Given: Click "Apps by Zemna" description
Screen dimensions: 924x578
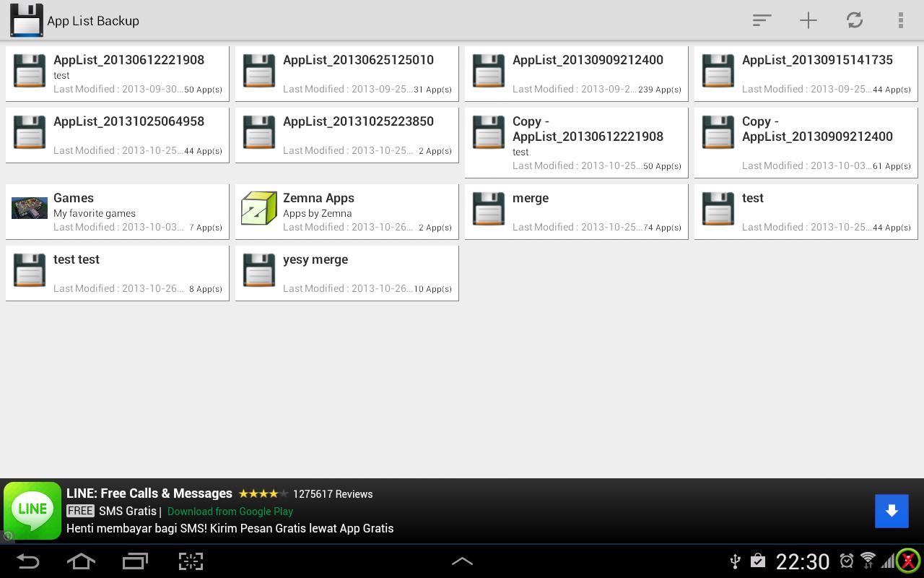Looking at the screenshot, I should click(x=318, y=213).
